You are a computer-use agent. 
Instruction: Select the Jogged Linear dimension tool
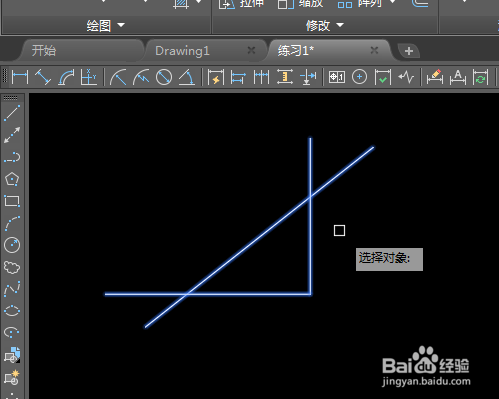coord(406,77)
